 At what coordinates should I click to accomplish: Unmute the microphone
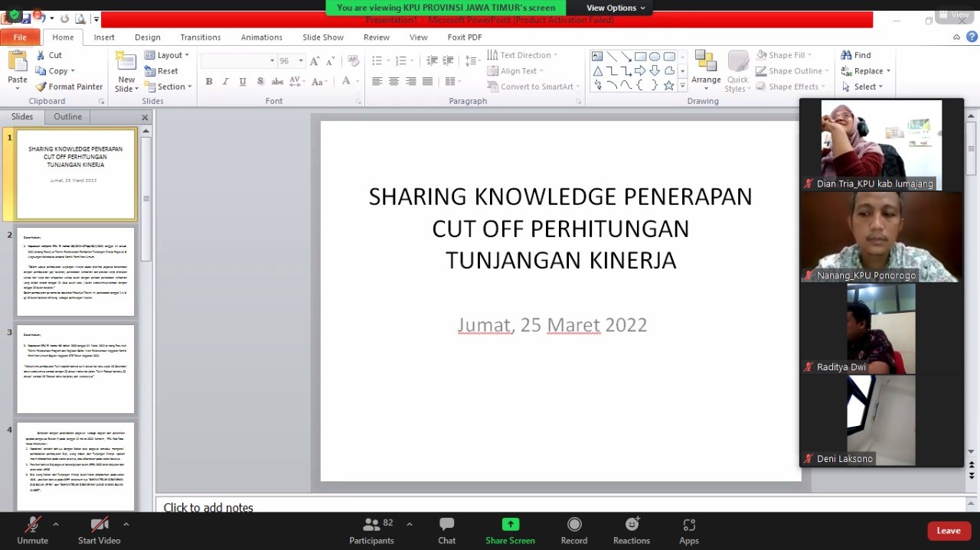point(32,525)
